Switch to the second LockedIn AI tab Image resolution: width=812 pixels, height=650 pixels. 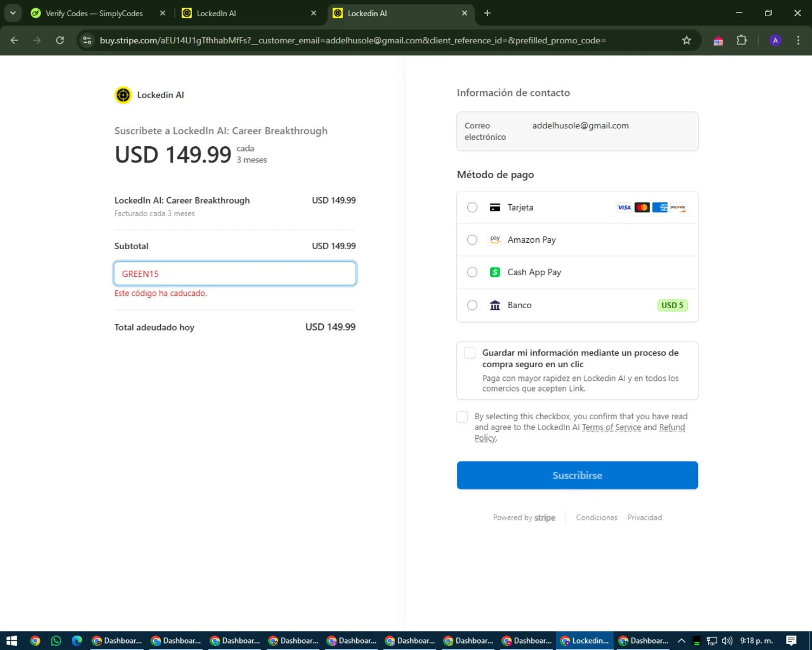pos(217,13)
